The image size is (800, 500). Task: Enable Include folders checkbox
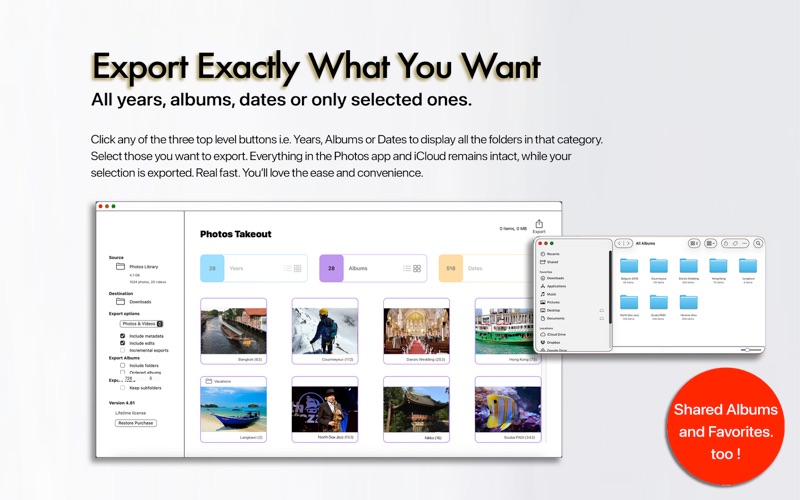coord(122,365)
